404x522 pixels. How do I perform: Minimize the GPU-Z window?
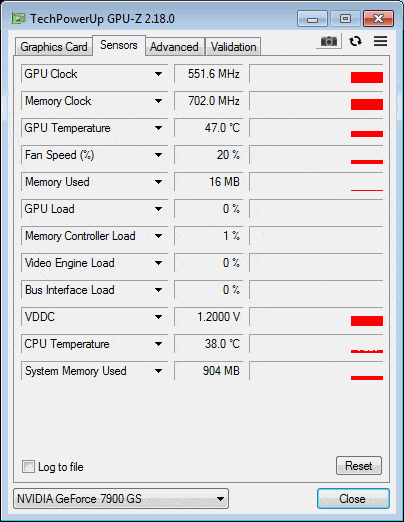(x=312, y=18)
